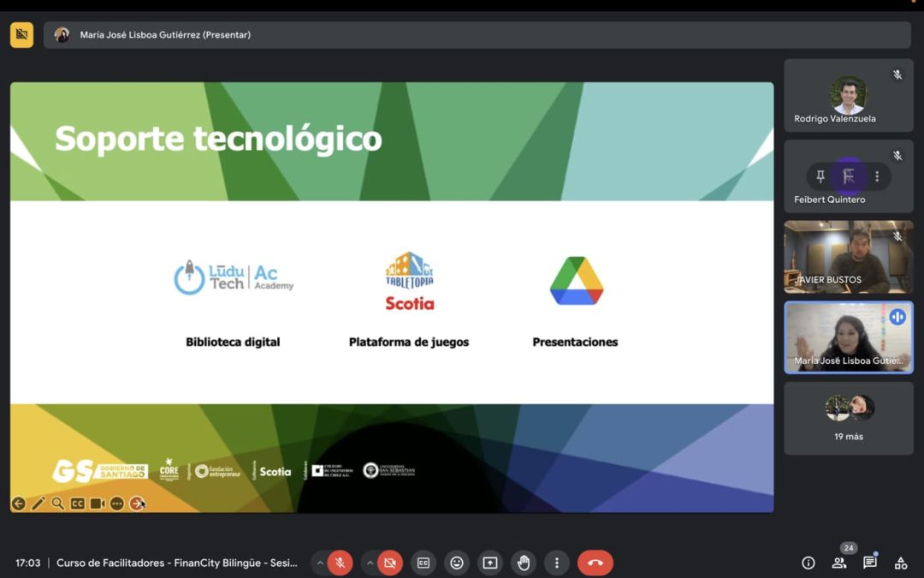
Task: Click Universidad San Sebastián logo in footer
Action: (x=389, y=470)
